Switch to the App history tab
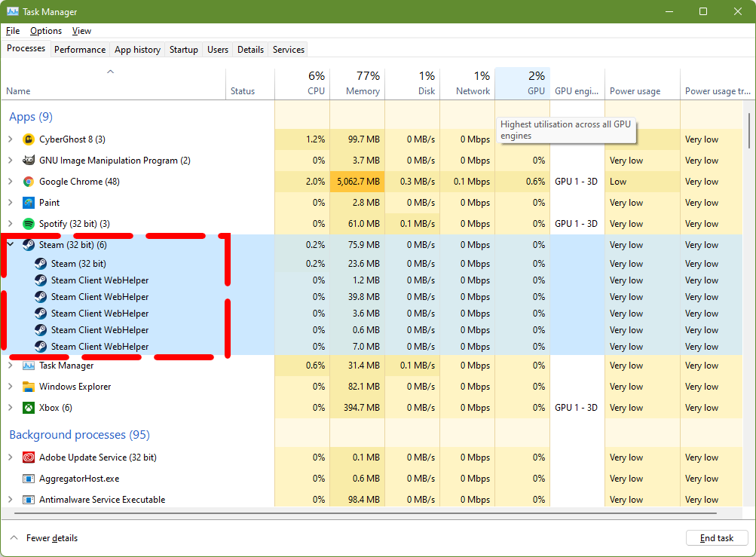The width and height of the screenshot is (756, 557). tap(137, 50)
